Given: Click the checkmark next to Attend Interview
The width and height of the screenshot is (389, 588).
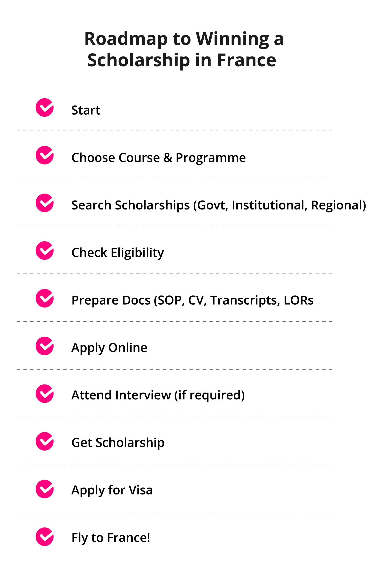Looking at the screenshot, I should [45, 394].
